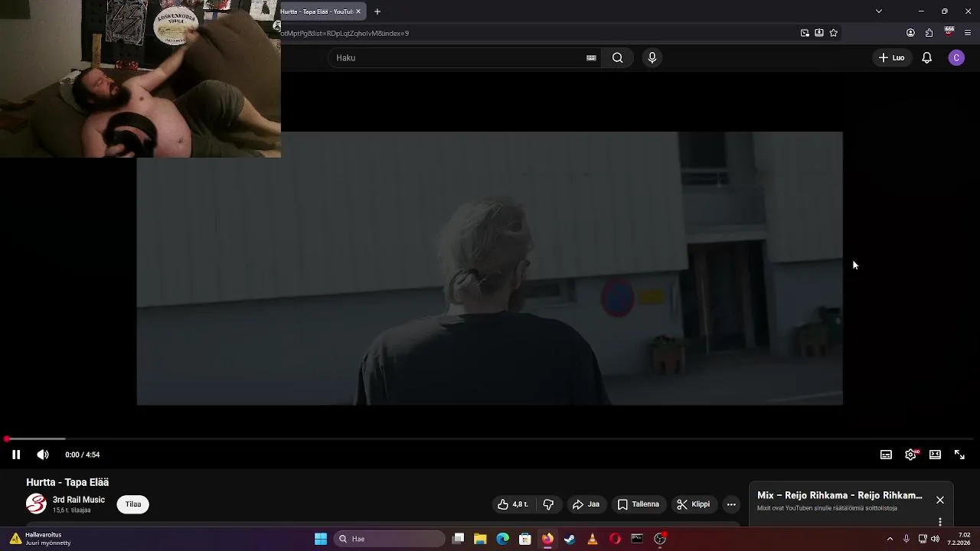The height and width of the screenshot is (551, 980).
Task: Open the system tray microphone icon
Action: click(906, 539)
